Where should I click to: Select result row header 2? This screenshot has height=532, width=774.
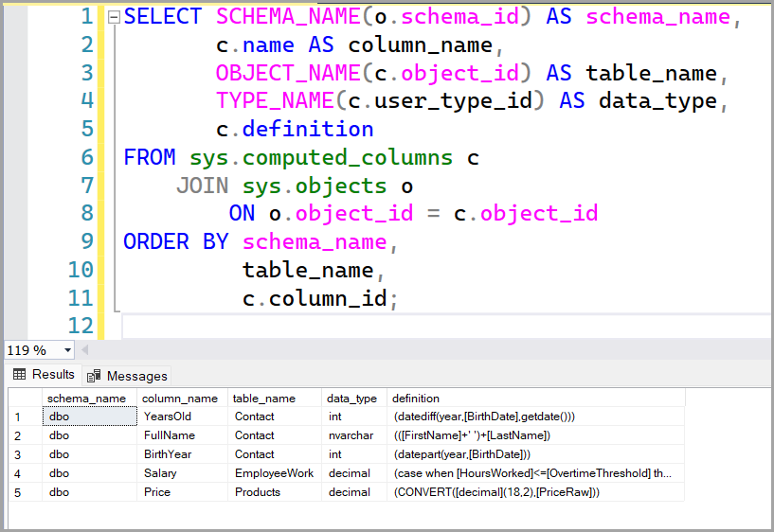[x=26, y=435]
